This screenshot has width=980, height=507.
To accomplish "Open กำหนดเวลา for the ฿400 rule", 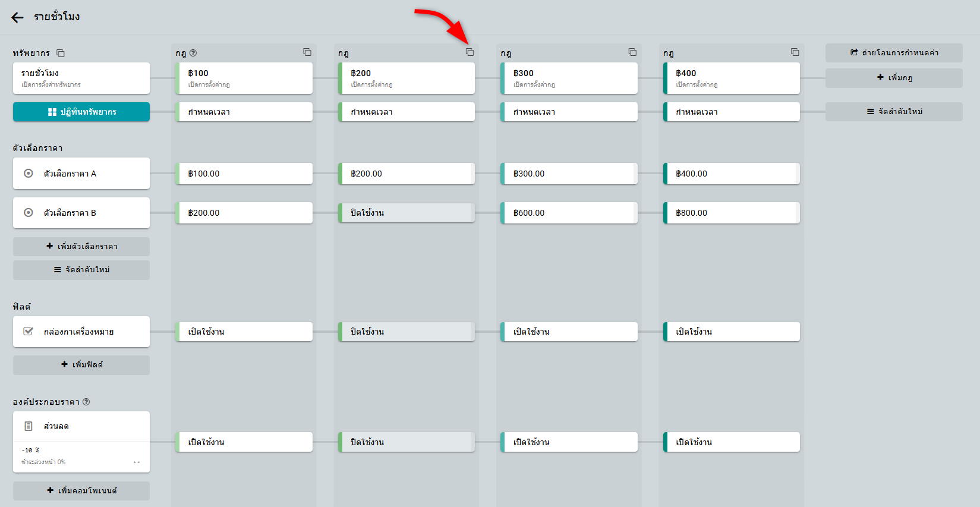I will [732, 112].
